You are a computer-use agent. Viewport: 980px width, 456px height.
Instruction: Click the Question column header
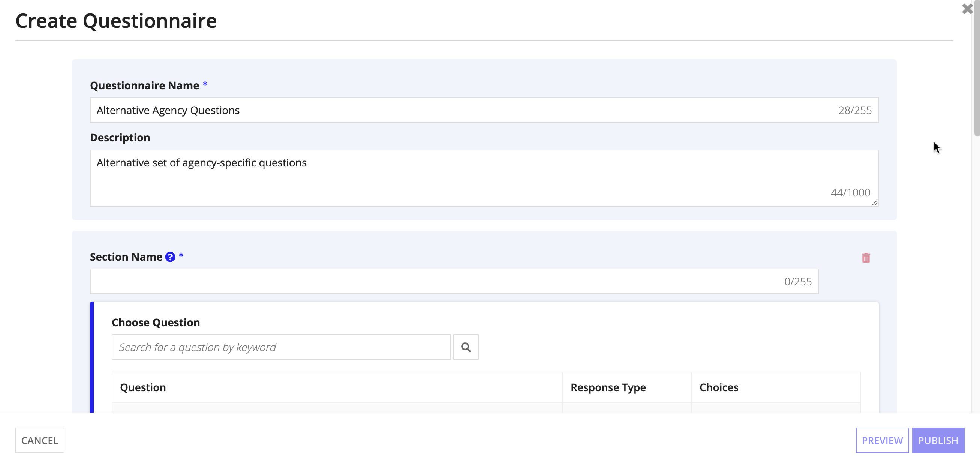pyautogui.click(x=142, y=387)
